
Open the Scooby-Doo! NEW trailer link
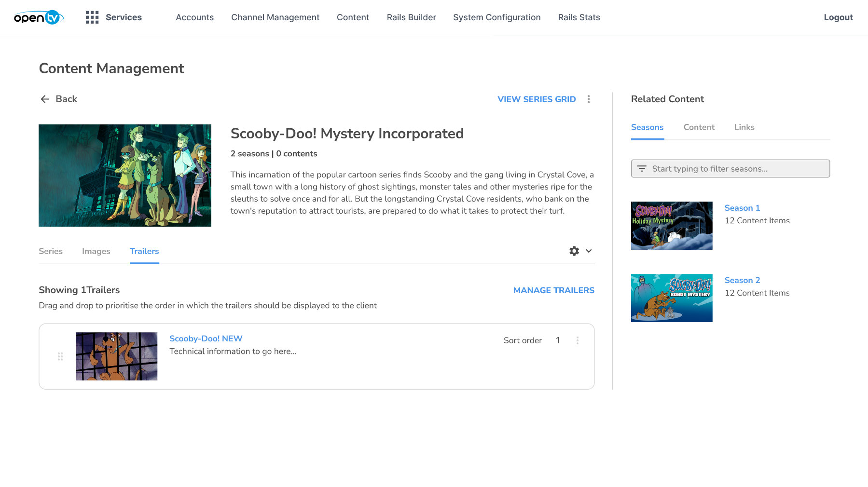pyautogui.click(x=206, y=338)
